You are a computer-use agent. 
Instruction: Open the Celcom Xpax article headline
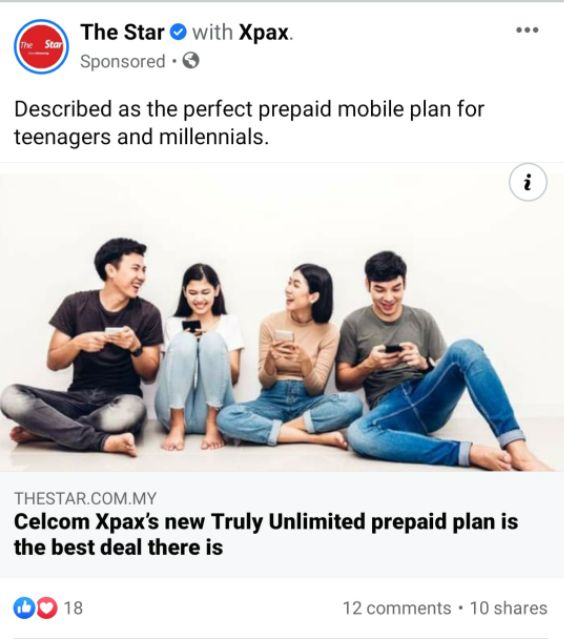(266, 534)
